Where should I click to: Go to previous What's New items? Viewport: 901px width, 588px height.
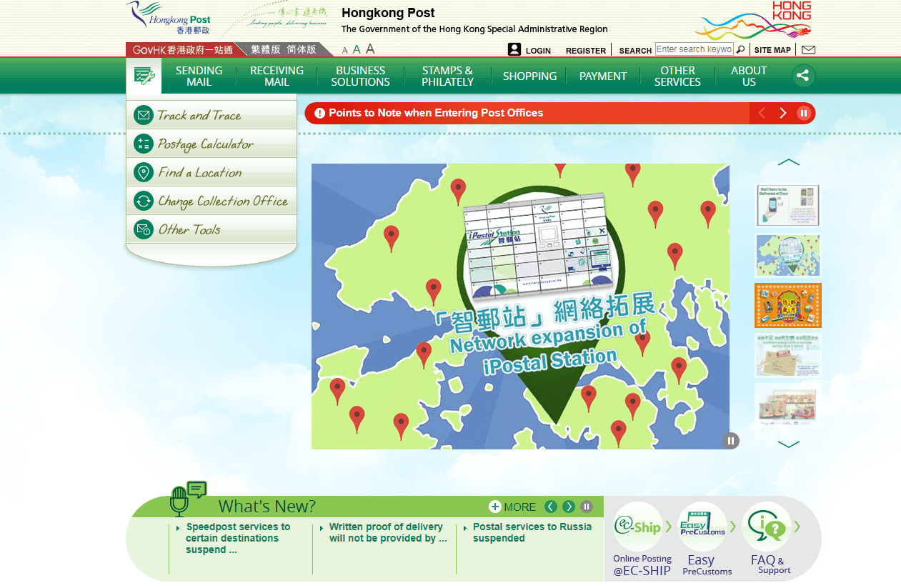pos(551,507)
